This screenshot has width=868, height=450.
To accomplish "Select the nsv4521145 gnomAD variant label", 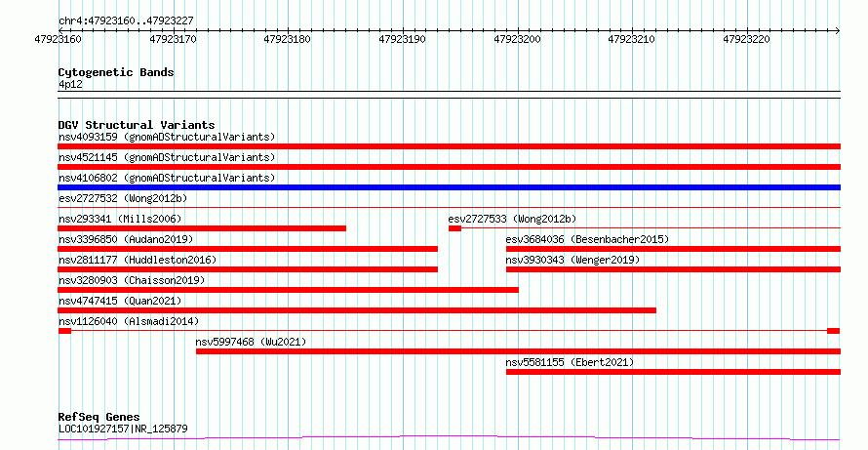I will pos(167,157).
